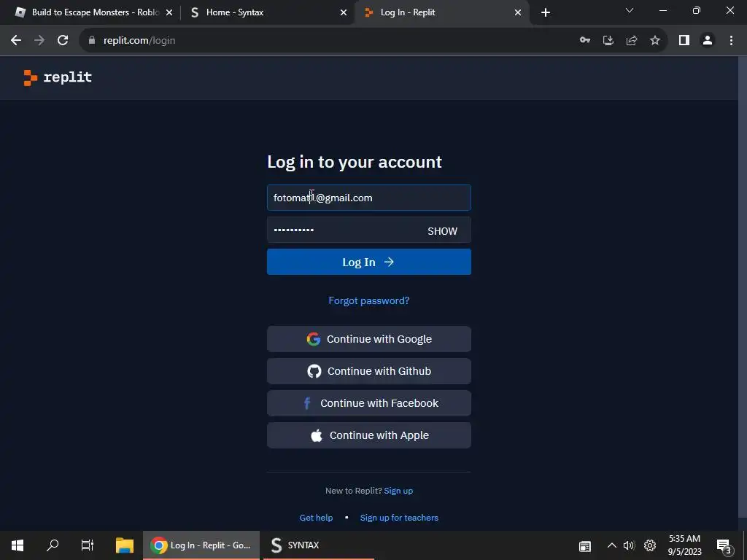
Task: Share this page via share icon
Action: point(632,41)
